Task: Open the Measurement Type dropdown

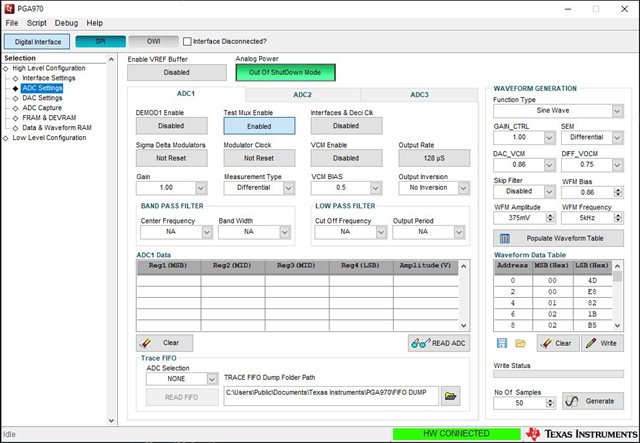Action: [288, 188]
